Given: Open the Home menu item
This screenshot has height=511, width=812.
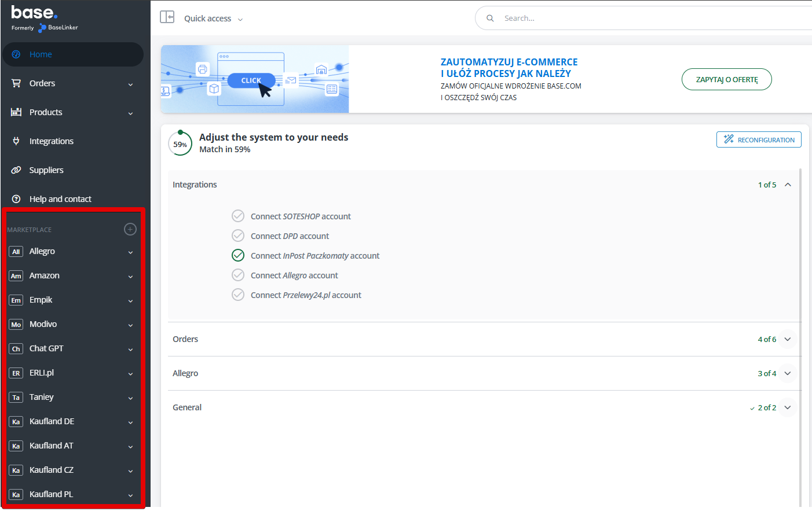Looking at the screenshot, I should (x=41, y=54).
